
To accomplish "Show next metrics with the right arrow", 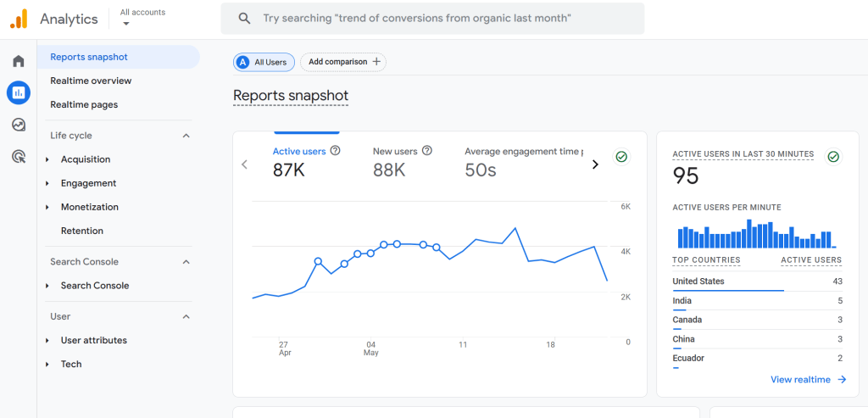I will [x=595, y=164].
